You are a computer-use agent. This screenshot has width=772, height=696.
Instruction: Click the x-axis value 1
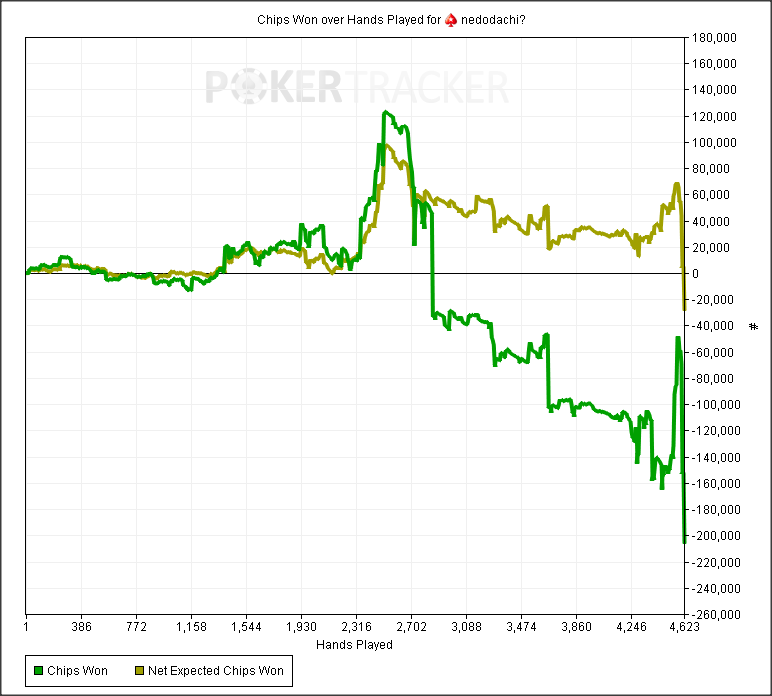[26, 627]
